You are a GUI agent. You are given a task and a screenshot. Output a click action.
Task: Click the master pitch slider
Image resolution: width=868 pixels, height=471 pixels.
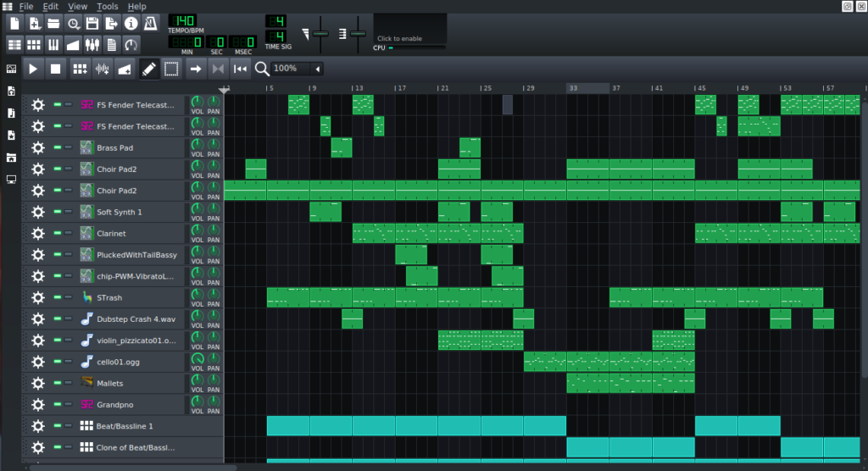click(x=359, y=34)
